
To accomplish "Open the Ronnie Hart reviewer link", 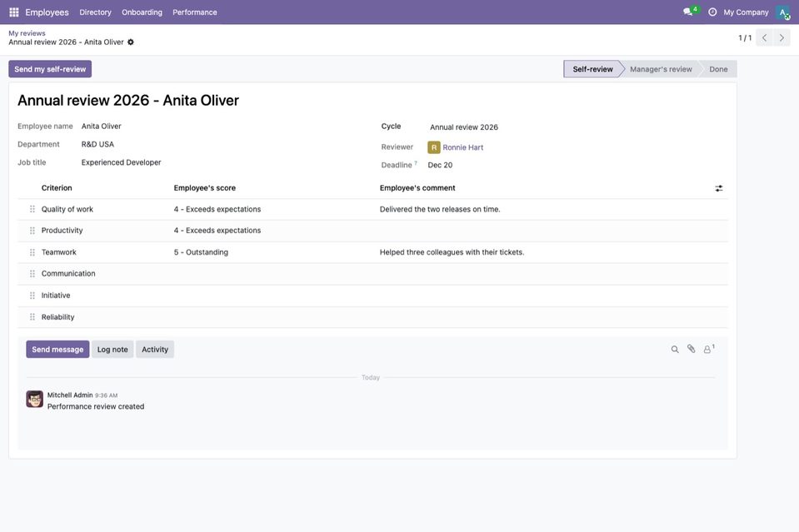I will tap(462, 147).
